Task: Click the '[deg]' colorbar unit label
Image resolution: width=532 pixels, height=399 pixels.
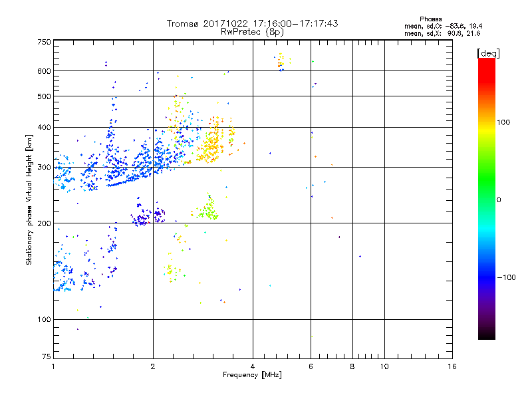Action: pos(488,53)
